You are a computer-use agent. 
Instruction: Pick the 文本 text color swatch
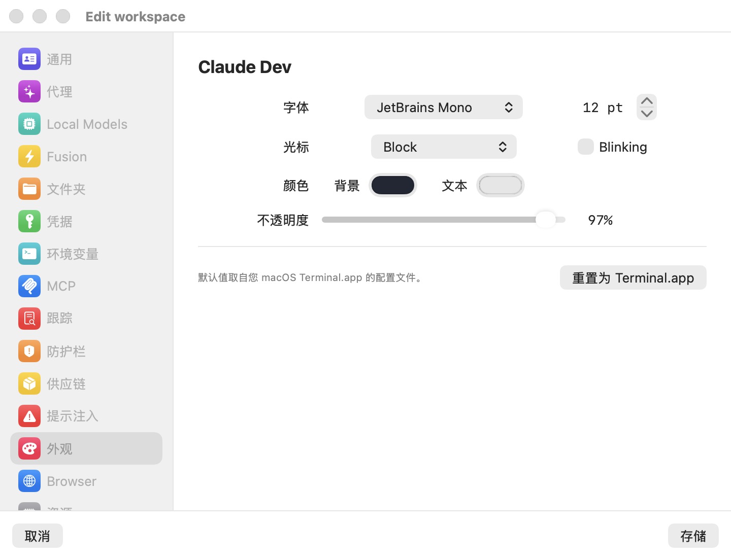point(501,185)
